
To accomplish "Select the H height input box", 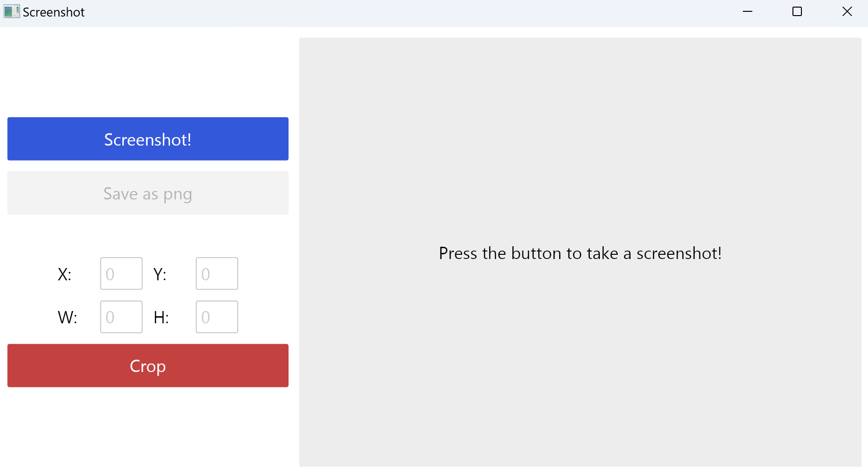I will (217, 317).
